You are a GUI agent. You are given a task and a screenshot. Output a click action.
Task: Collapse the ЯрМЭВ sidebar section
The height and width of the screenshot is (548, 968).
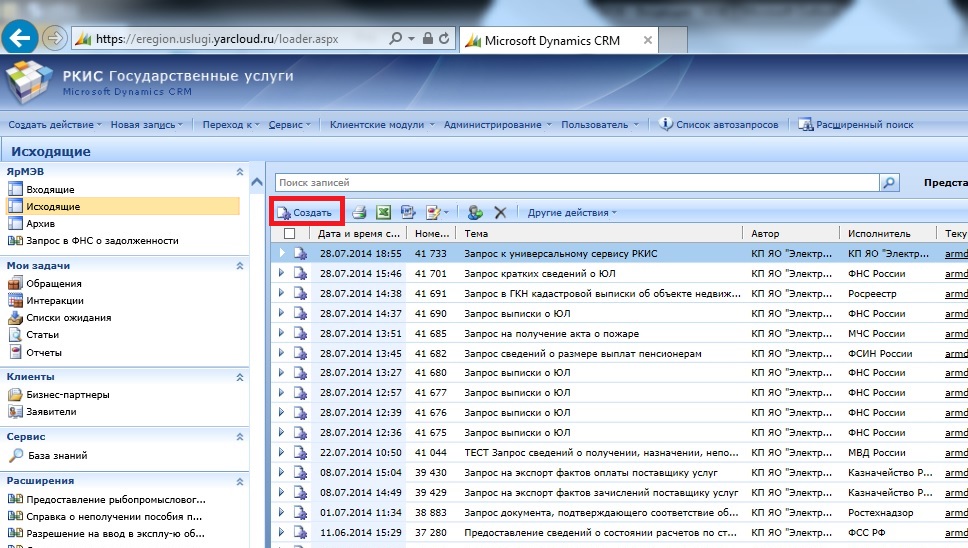coord(239,172)
